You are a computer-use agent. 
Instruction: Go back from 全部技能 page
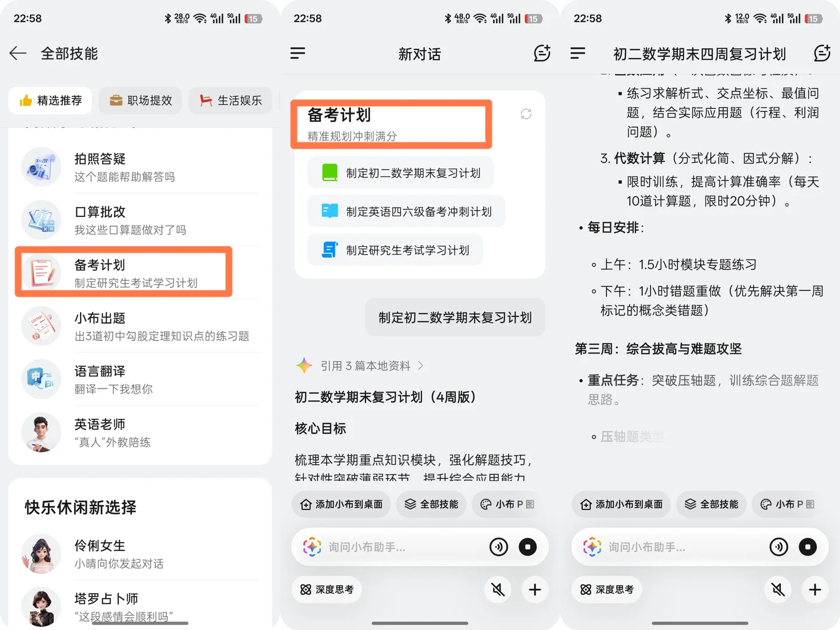17,53
